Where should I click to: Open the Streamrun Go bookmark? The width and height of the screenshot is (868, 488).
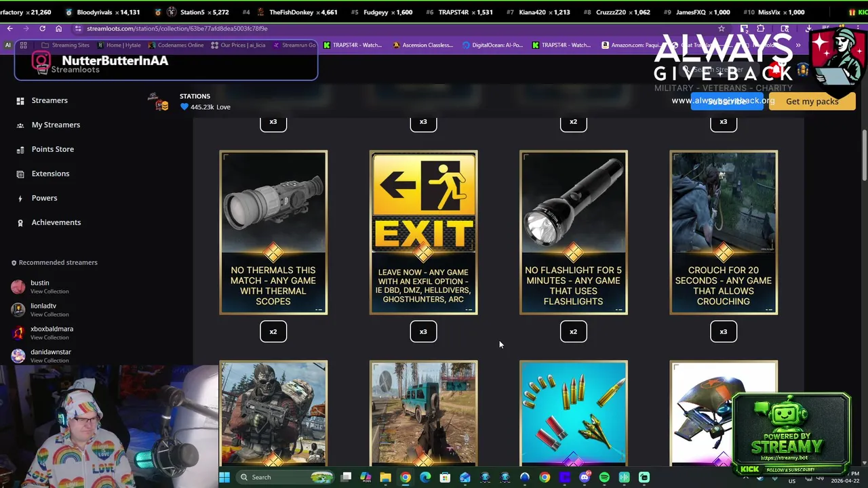[294, 45]
